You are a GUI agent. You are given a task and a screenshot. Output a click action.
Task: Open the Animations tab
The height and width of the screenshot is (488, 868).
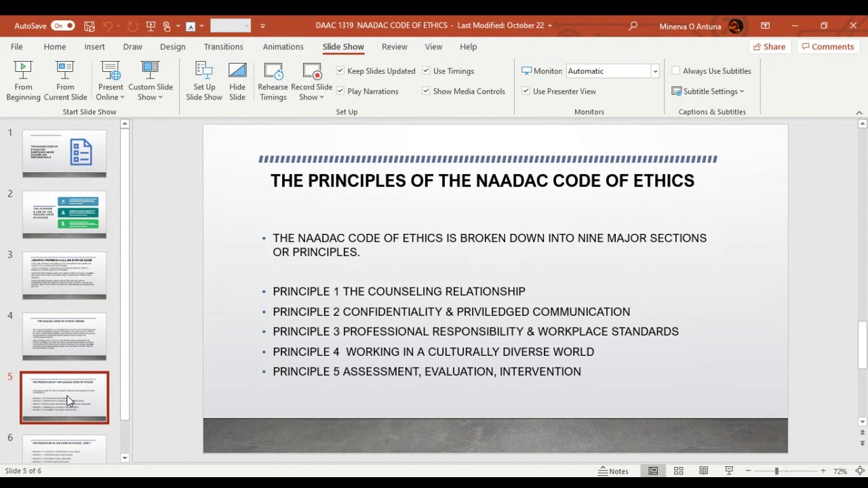click(283, 47)
